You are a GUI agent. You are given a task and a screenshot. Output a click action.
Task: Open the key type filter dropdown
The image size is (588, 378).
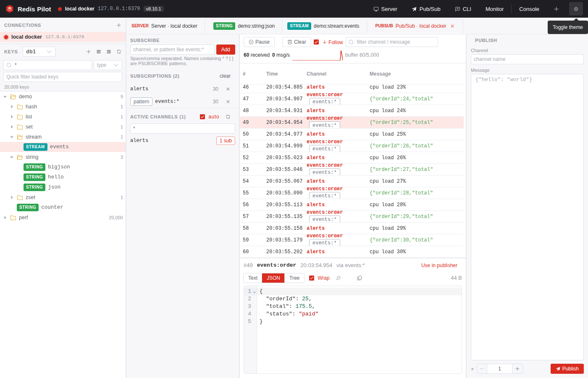[x=108, y=65]
